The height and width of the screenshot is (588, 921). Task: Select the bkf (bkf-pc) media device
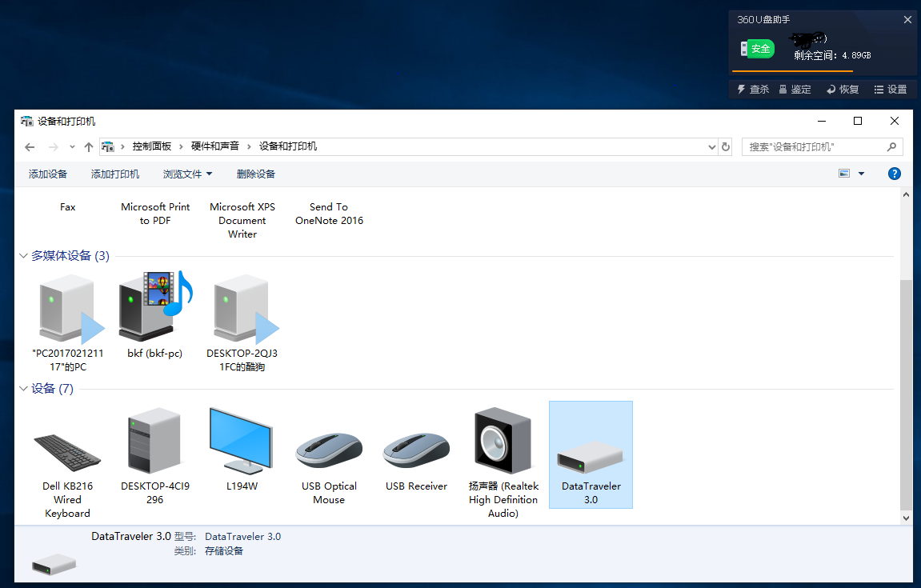coord(154,315)
